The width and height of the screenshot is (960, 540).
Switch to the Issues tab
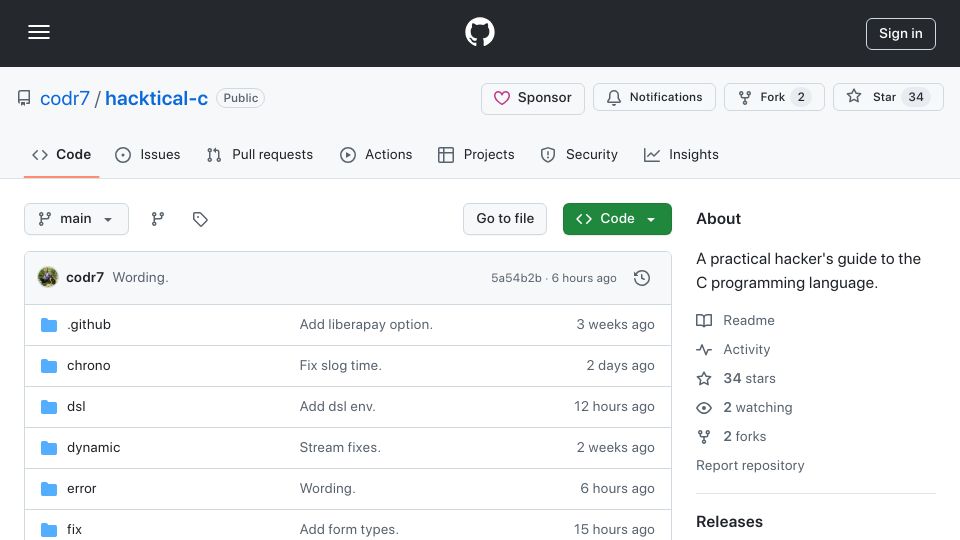(x=148, y=155)
